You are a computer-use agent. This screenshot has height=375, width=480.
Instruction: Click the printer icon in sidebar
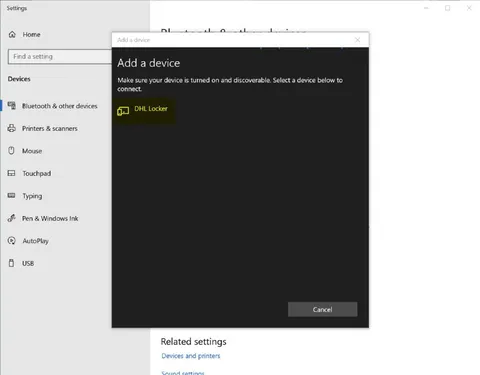12,128
